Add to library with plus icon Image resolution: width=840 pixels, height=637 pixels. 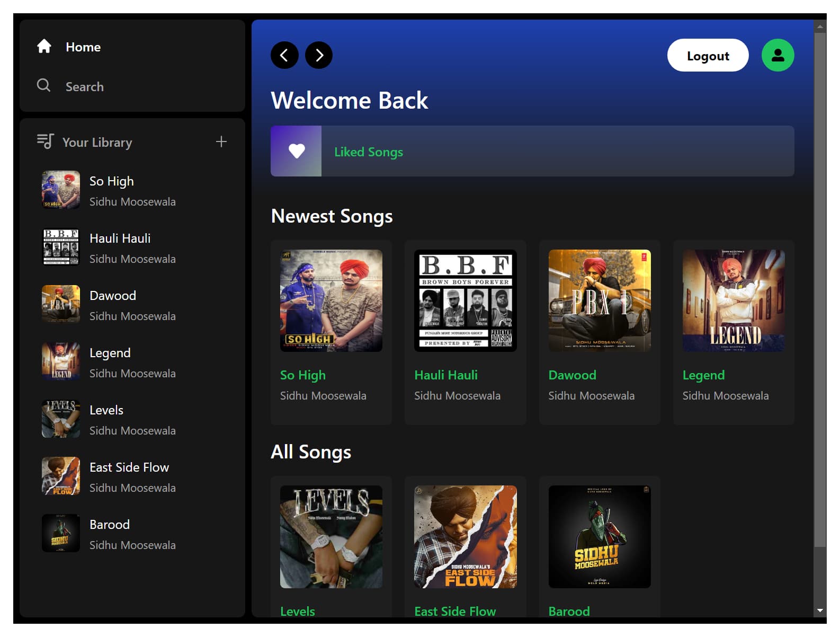pos(221,141)
